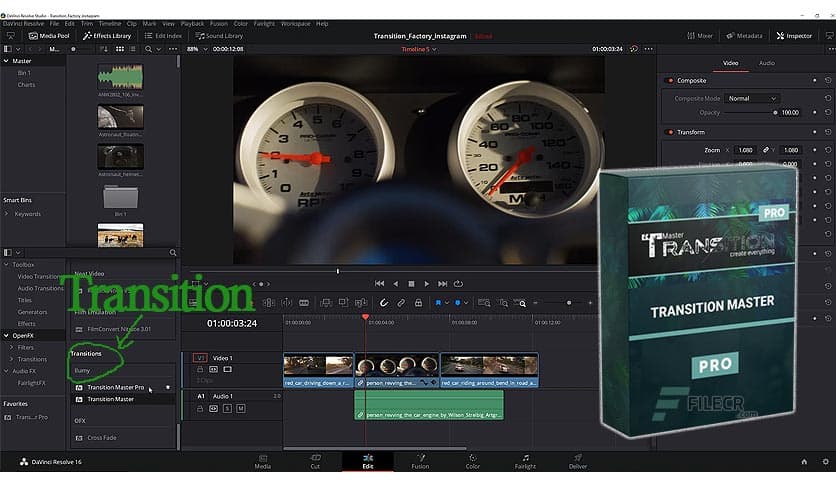Open the Playback menu

pyautogui.click(x=192, y=23)
